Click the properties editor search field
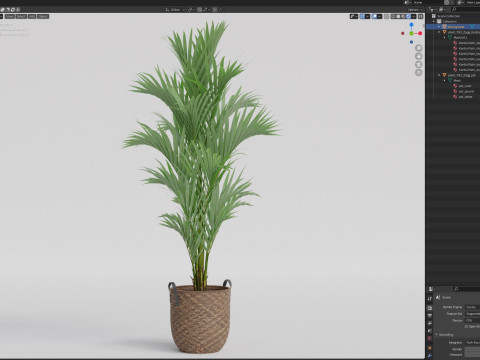 click(466, 289)
